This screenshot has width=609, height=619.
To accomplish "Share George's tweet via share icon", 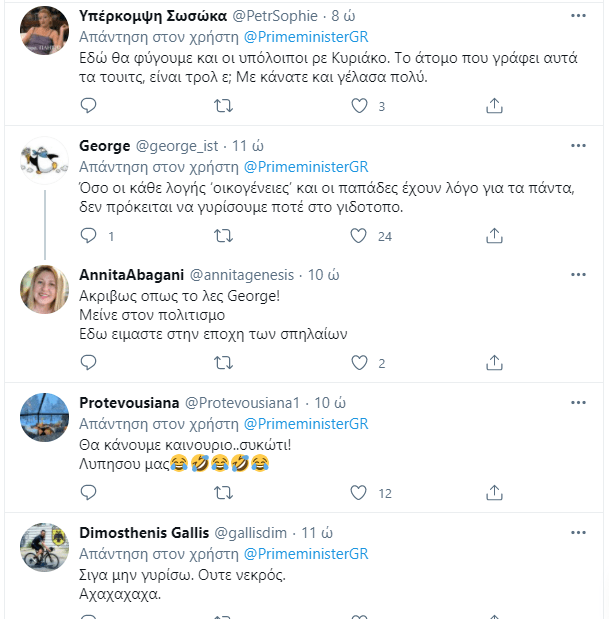I will (493, 236).
